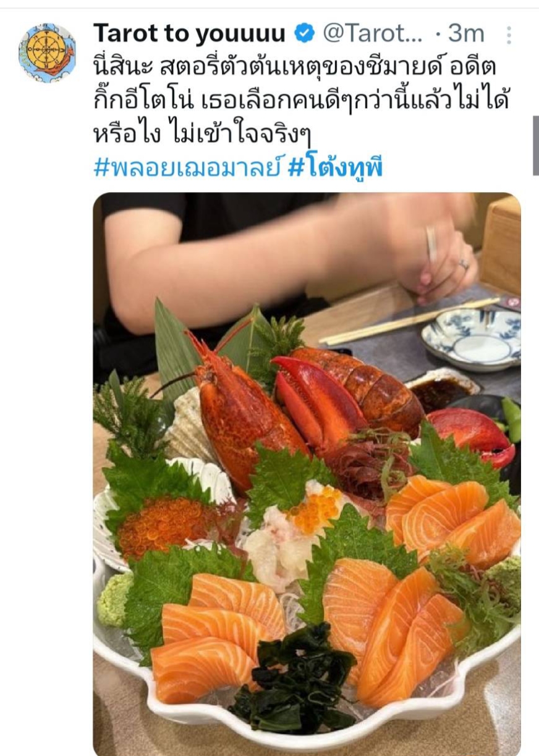Image resolution: width=539 pixels, height=756 pixels.
Task: Open the #พลอยเฌอมาลย์ hashtag
Action: tap(188, 167)
